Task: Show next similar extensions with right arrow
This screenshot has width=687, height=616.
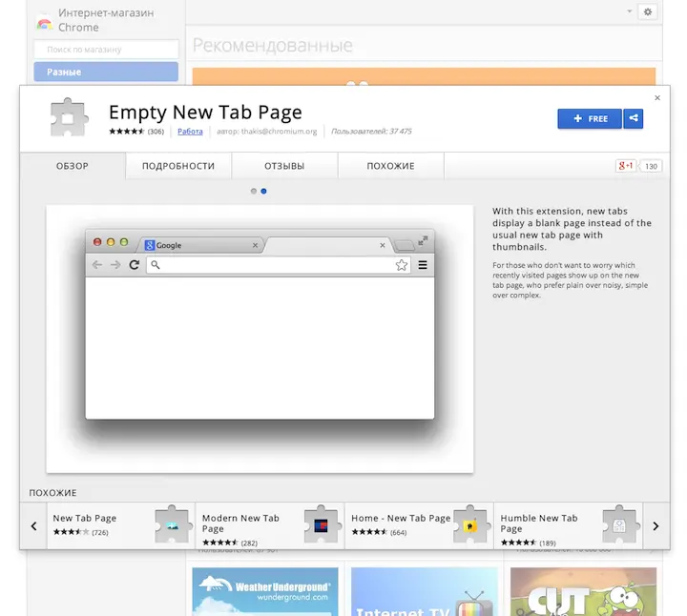Action: click(656, 525)
